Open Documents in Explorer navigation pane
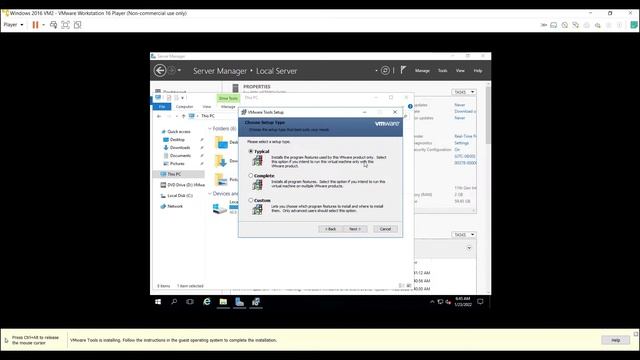640x360 pixels. 180,156
